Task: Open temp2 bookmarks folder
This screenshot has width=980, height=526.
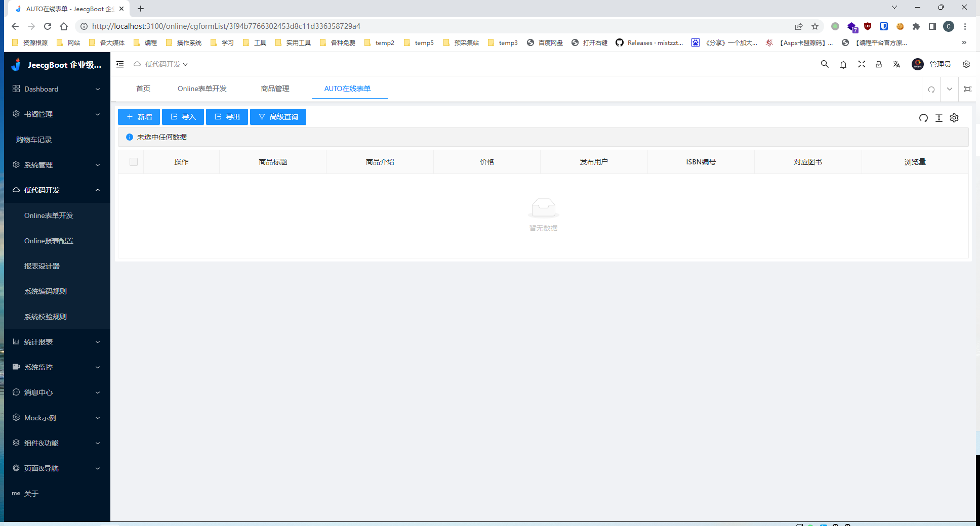Action: 380,43
